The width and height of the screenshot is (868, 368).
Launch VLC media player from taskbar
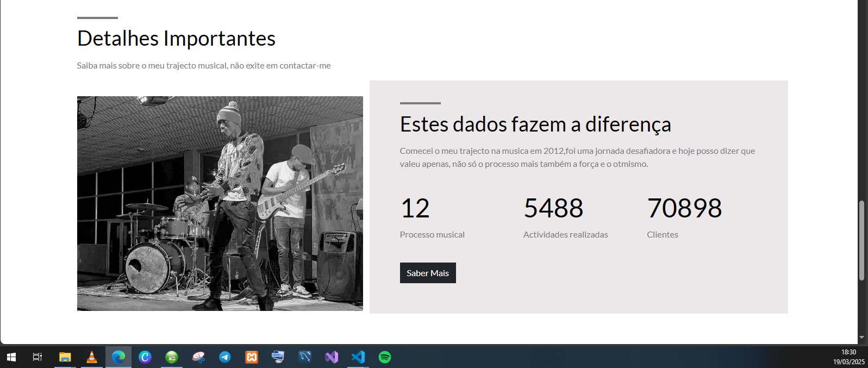coord(92,357)
